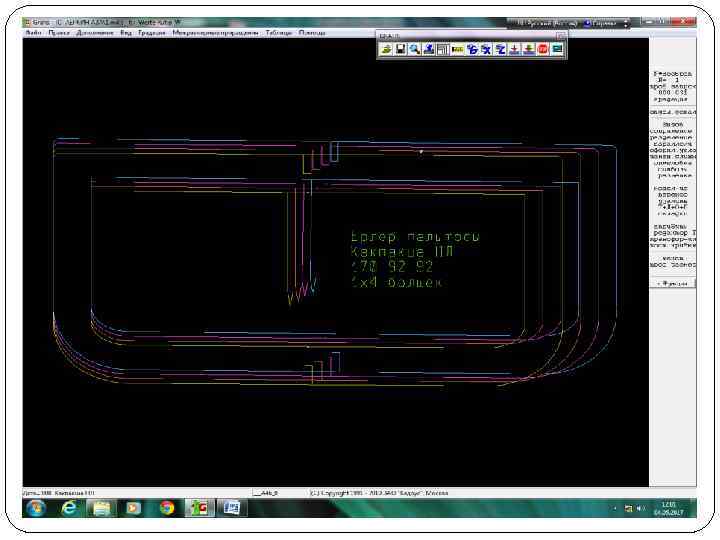720x540 pixels.
Task: Open File Explorer from taskbar
Action: coord(101,508)
